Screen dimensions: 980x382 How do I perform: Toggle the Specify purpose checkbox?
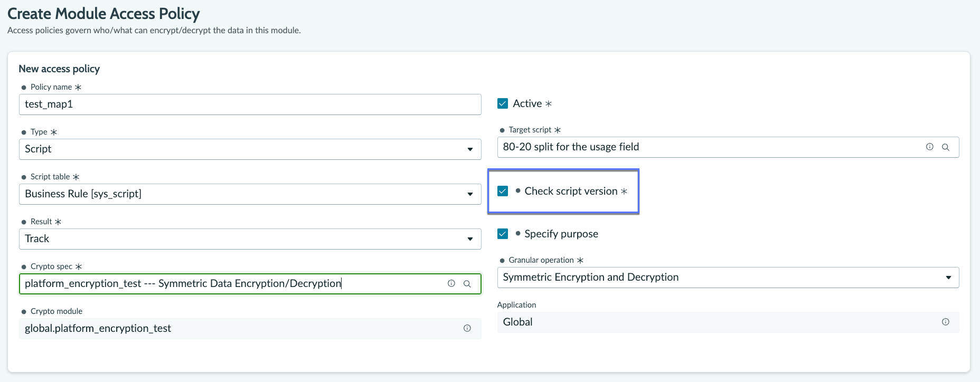[x=503, y=234]
